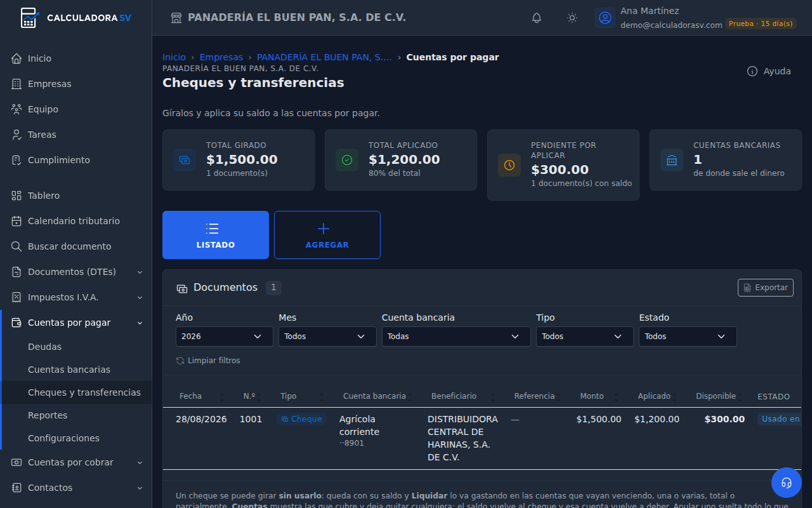
Task: Click the Usado en status badge
Action: [x=780, y=419]
